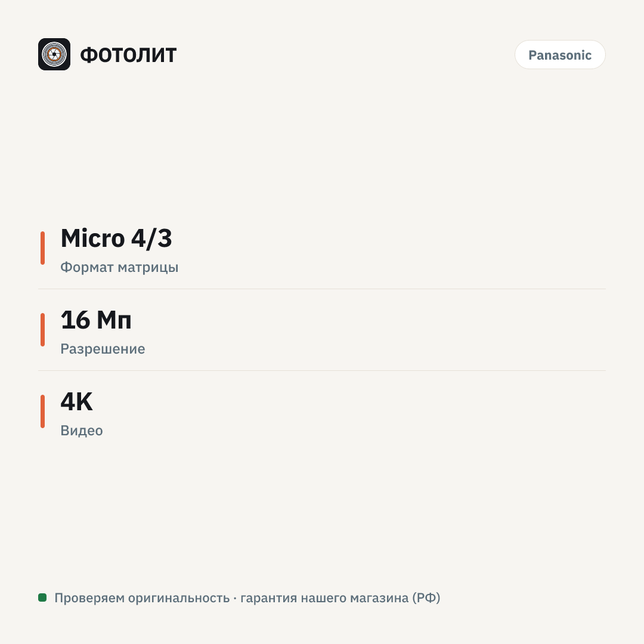Click the Видео label
This screenshot has height=644, width=644.
[x=82, y=431]
